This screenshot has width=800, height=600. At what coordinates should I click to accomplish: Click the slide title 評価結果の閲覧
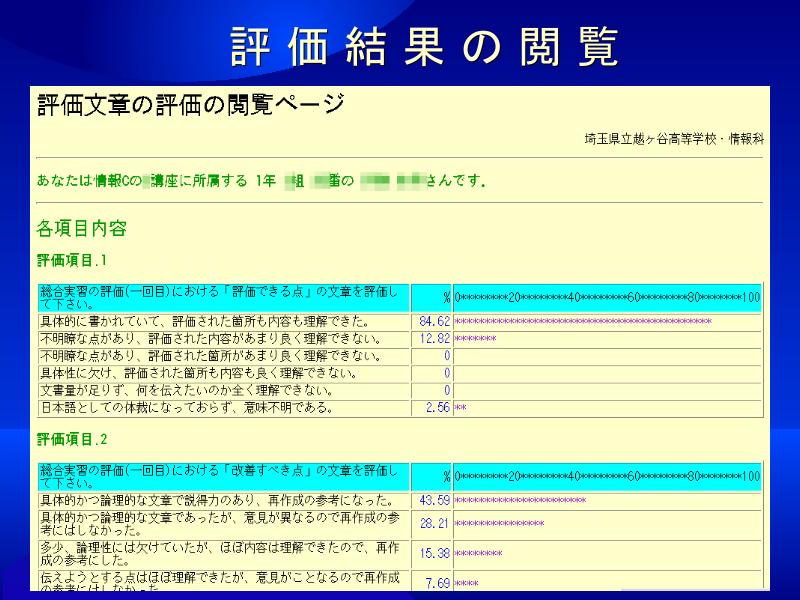(424, 47)
